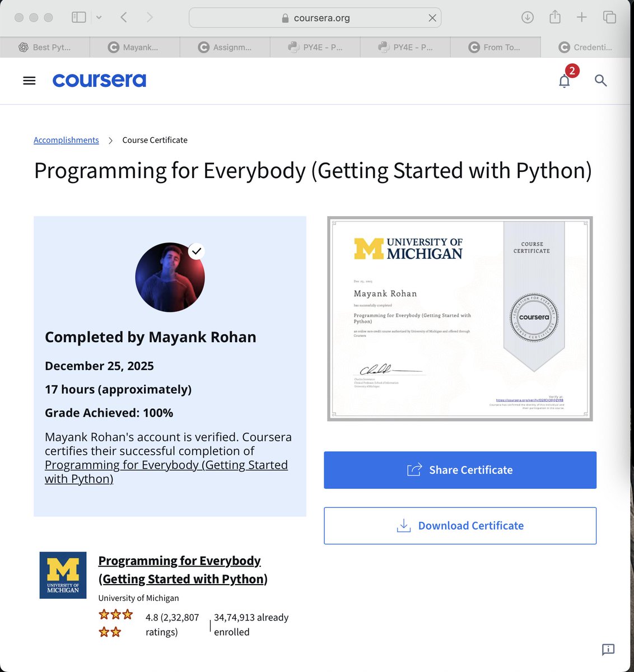Open Programming for Everybody course title link
Screen dimensions: 634x672
click(183, 570)
